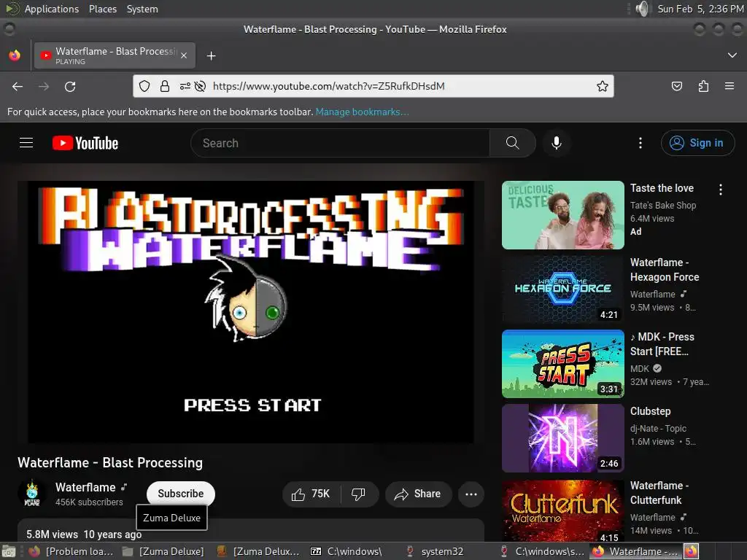View site security padlock info
The height and width of the screenshot is (560, 747).
[x=165, y=86]
